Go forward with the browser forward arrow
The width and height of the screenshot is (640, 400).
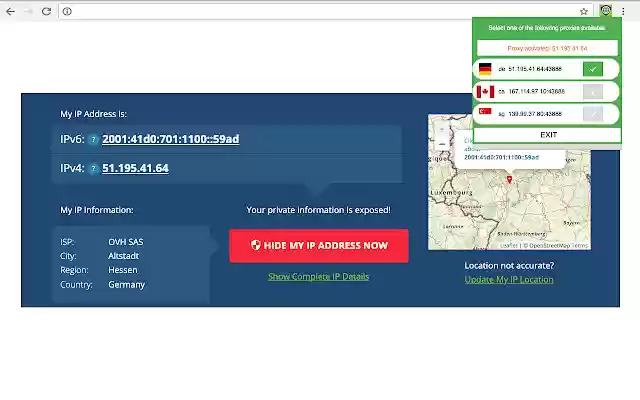click(28, 11)
